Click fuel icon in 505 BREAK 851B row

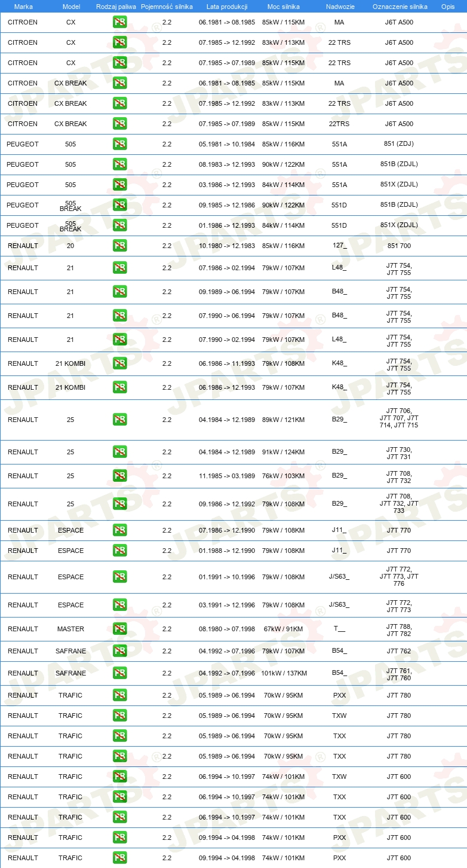[119, 205]
